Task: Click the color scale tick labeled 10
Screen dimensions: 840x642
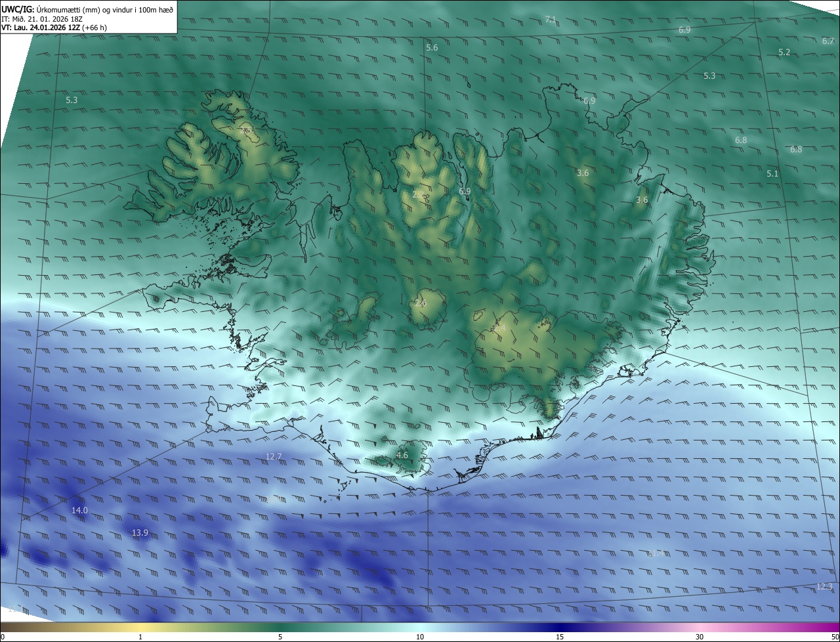Action: click(420, 637)
